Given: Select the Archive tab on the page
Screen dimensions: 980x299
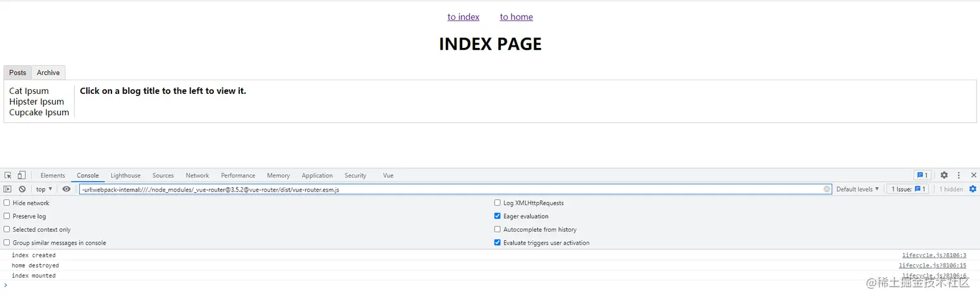Looking at the screenshot, I should coord(48,72).
